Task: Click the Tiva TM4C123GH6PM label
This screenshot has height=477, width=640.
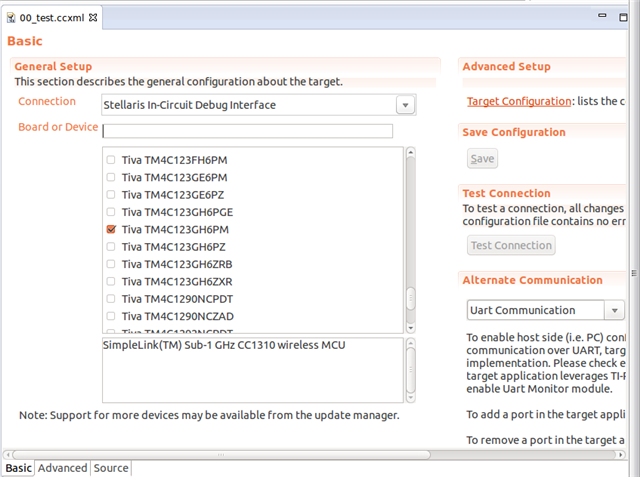Action: (x=175, y=230)
